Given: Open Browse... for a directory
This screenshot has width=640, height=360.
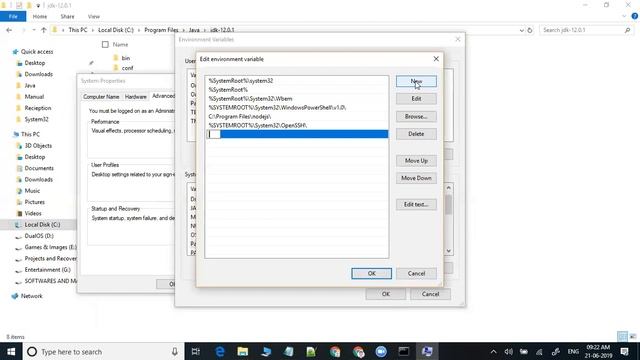Looking at the screenshot, I should 416,117.
